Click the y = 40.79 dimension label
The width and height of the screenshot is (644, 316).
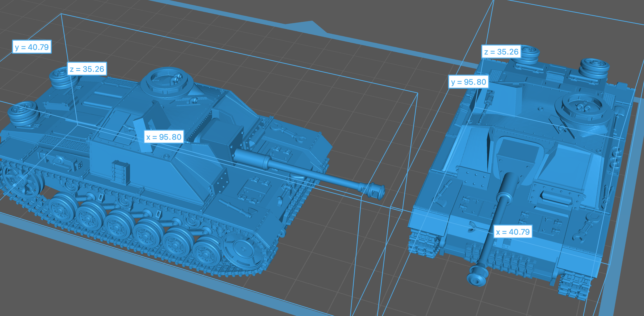pos(32,47)
